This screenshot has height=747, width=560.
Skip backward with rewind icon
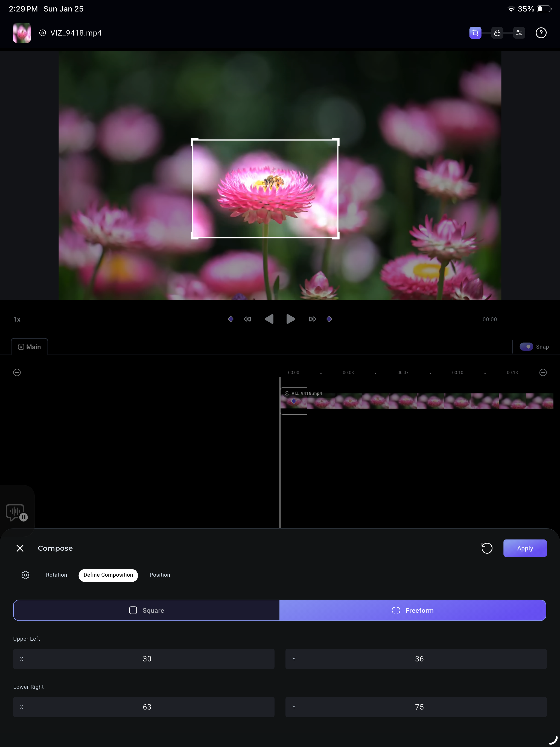tap(247, 319)
